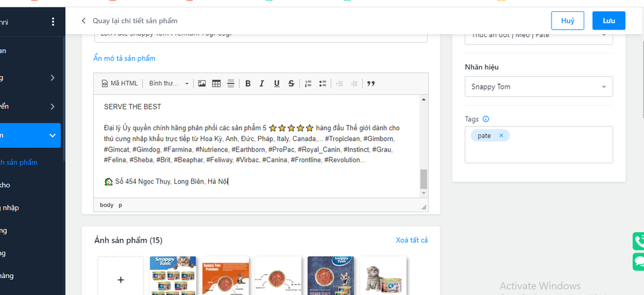Click the add product image plus box
The image size is (644, 295).
121,279
